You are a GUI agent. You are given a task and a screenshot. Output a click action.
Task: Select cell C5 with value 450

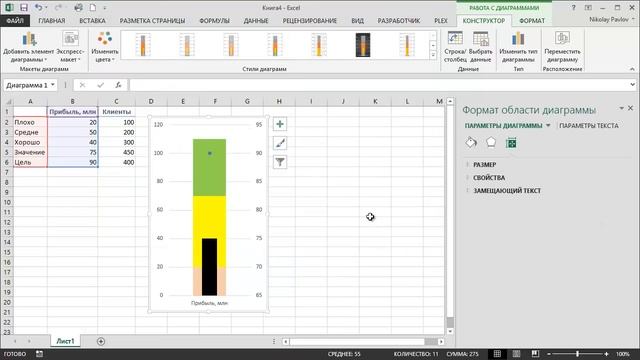tap(116, 152)
